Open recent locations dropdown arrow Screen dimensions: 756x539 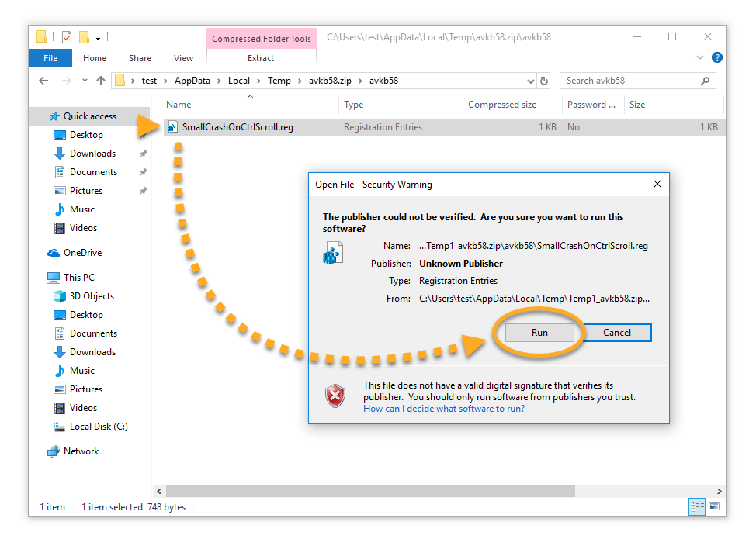[x=85, y=81]
